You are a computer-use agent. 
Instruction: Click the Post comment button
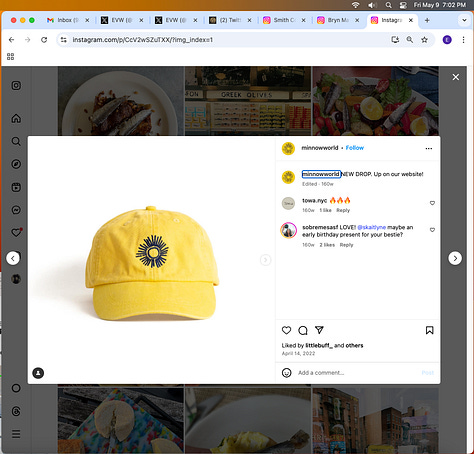point(428,373)
